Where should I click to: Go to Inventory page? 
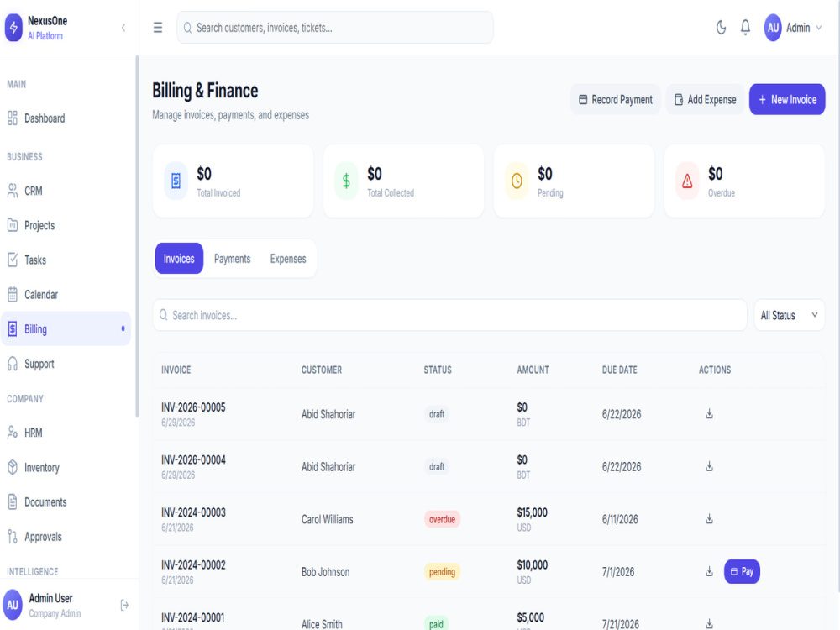(66, 468)
